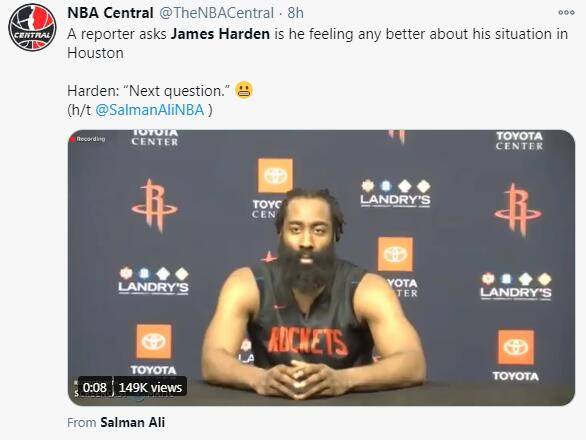This screenshot has width=586, height=440.
Task: Click the grimacing face emoji
Action: pos(244,90)
